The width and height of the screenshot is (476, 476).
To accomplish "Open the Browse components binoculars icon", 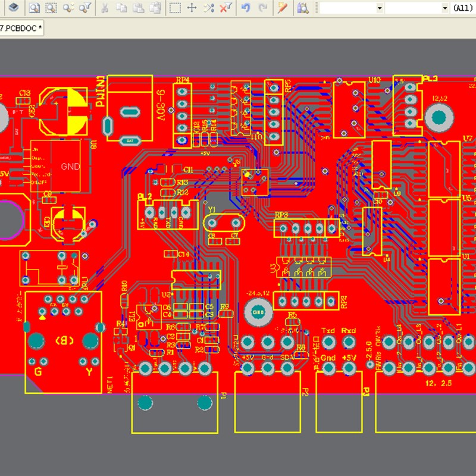I will [x=303, y=8].
